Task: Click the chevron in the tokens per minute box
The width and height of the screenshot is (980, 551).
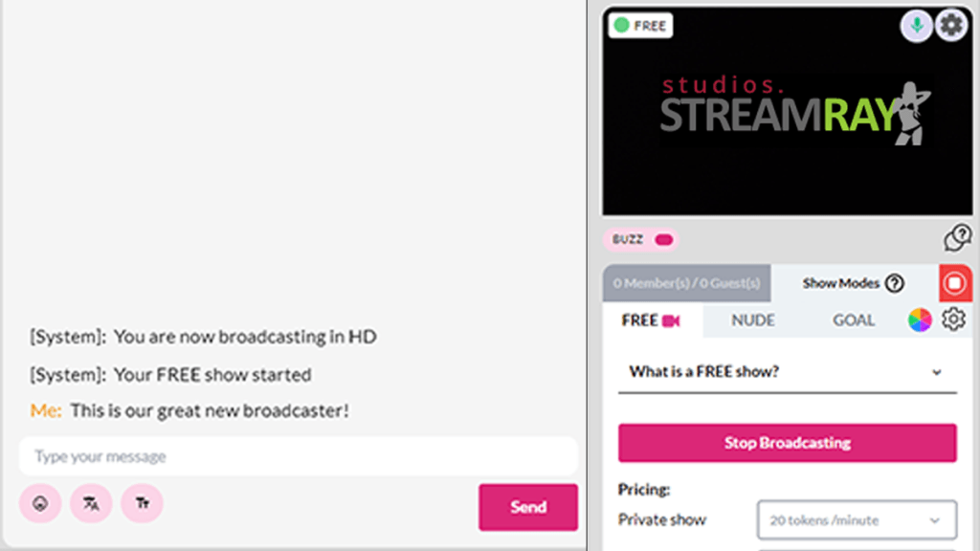Action: tap(934, 520)
